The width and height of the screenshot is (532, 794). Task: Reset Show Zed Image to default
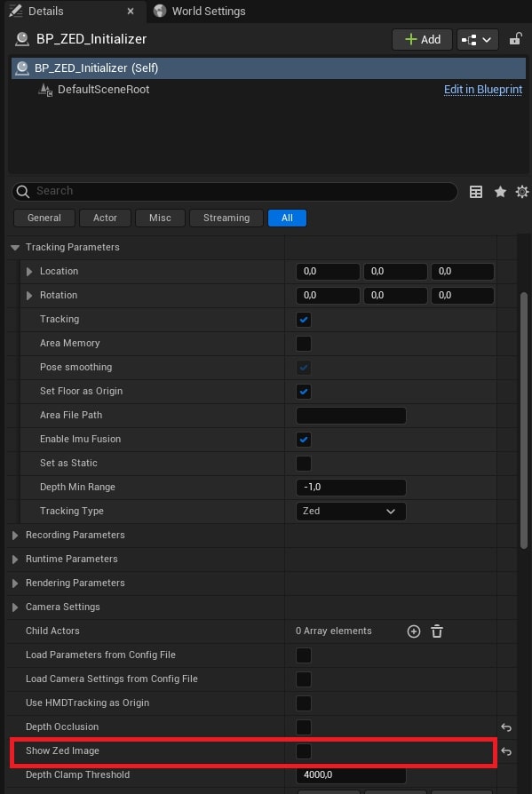click(505, 751)
